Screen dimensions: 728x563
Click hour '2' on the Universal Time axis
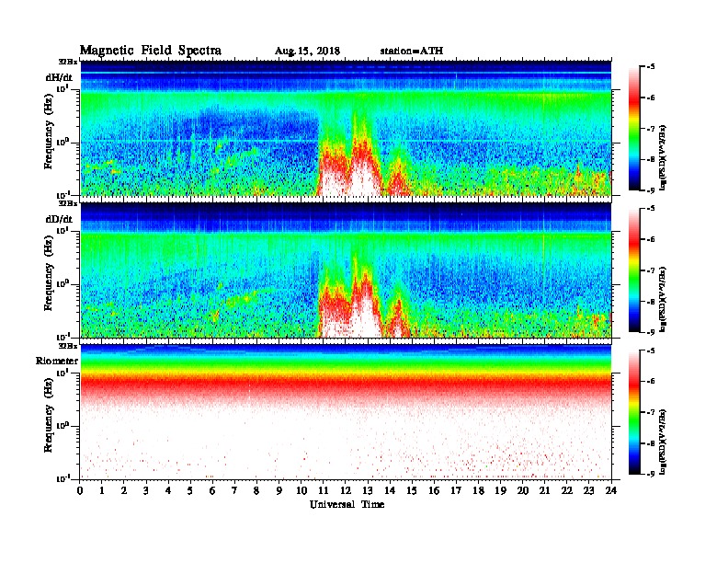[x=124, y=490]
